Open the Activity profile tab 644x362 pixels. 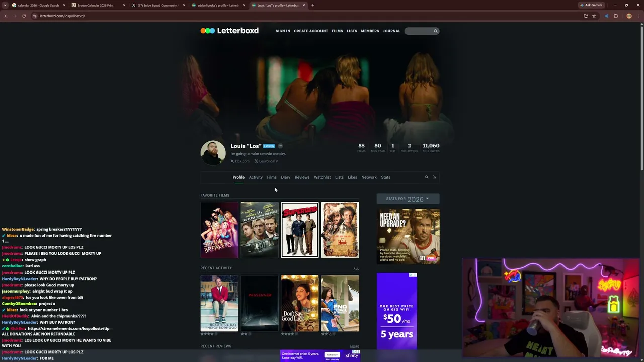click(256, 177)
